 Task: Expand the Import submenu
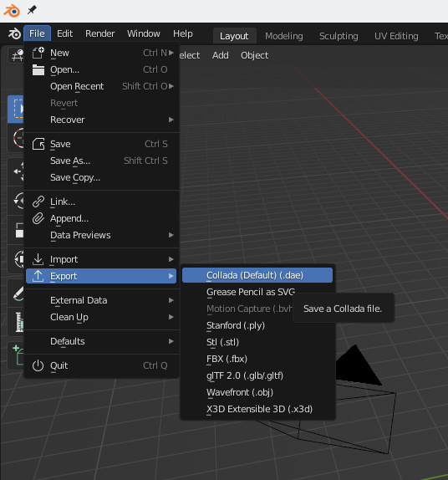click(x=171, y=259)
